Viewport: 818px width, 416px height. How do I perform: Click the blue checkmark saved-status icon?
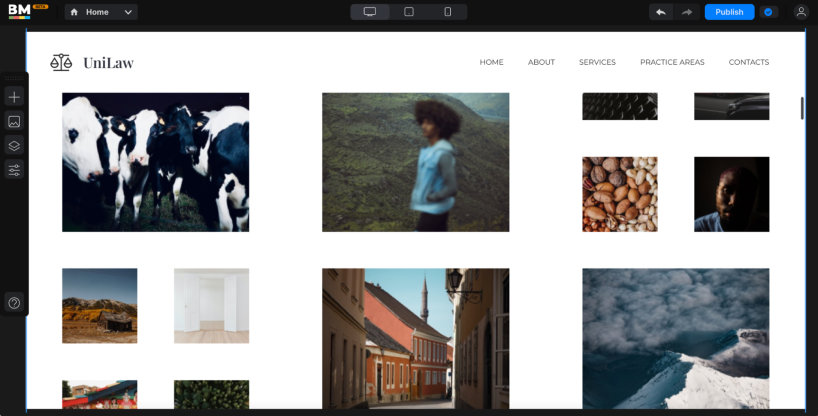(x=768, y=12)
